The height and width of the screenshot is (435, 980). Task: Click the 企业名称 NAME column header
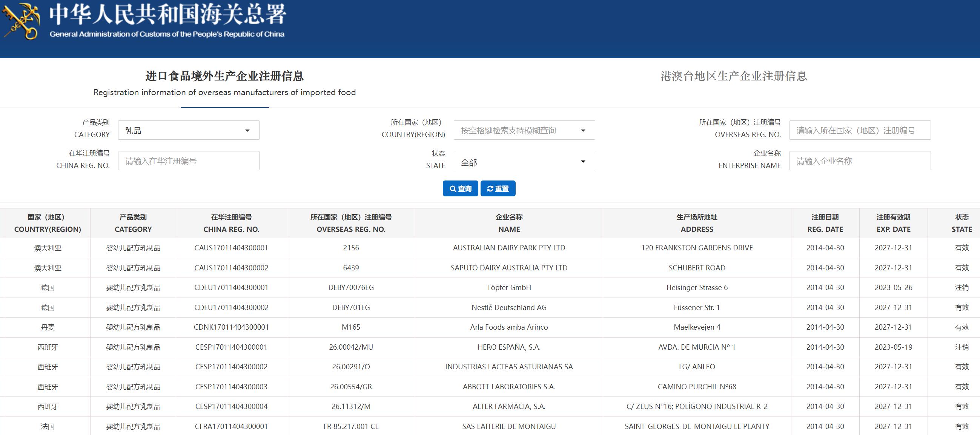[x=509, y=223]
